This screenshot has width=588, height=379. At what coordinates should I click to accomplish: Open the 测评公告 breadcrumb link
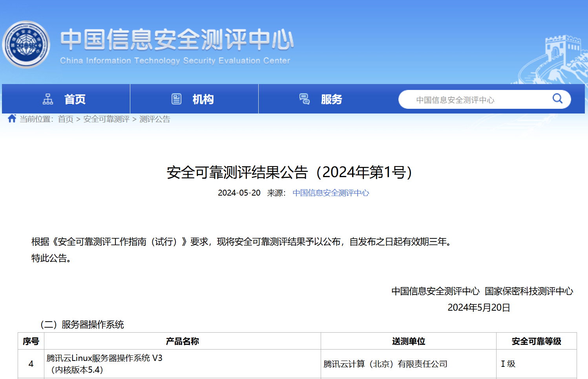(x=155, y=119)
